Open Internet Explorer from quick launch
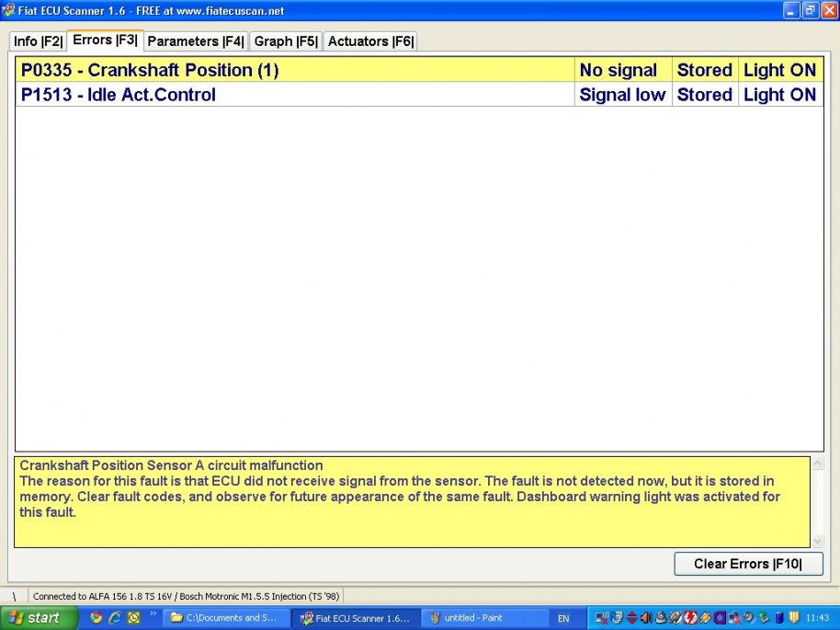 tap(115, 618)
